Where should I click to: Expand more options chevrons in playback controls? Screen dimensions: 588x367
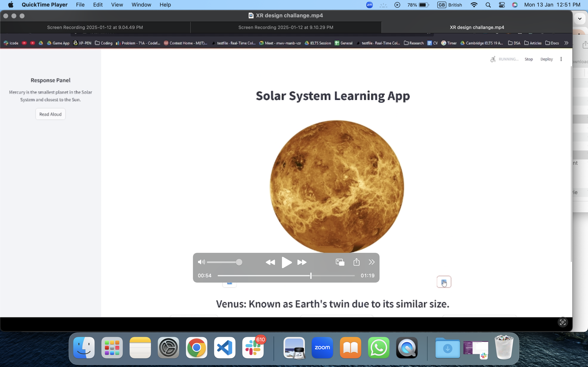(x=372, y=262)
